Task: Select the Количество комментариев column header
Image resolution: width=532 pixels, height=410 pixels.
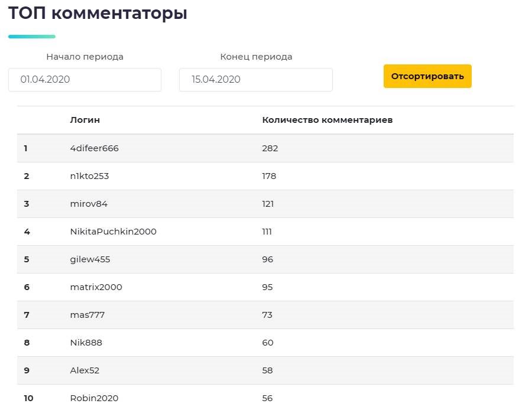Action: [327, 120]
